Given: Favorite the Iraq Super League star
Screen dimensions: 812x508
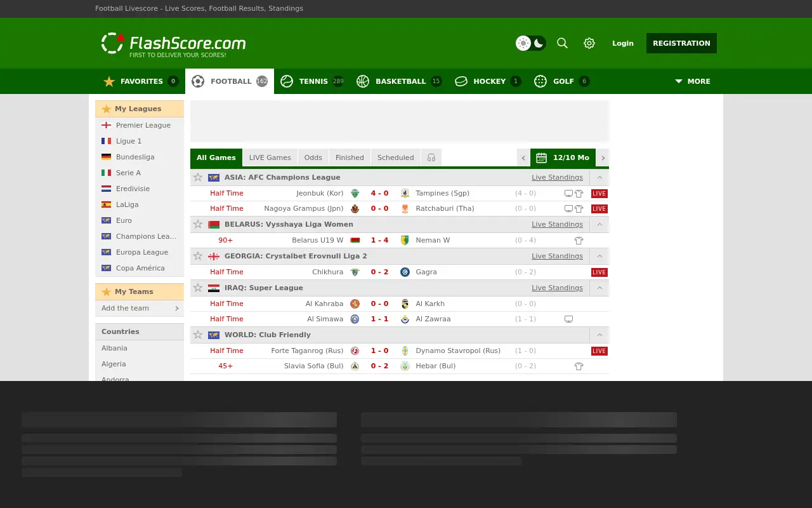Looking at the screenshot, I should tap(198, 288).
